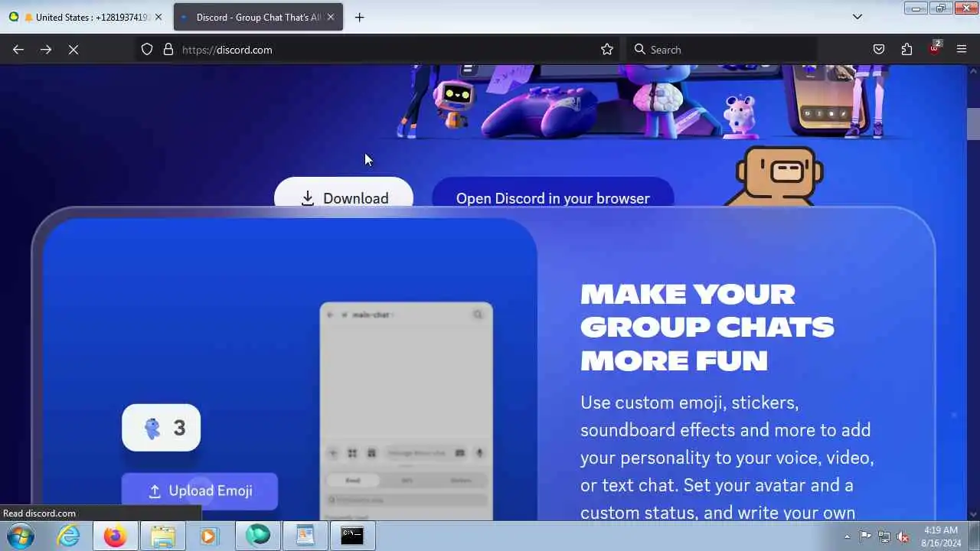Bookmark this page with the star
This screenshot has height=551, width=980.
click(x=607, y=50)
